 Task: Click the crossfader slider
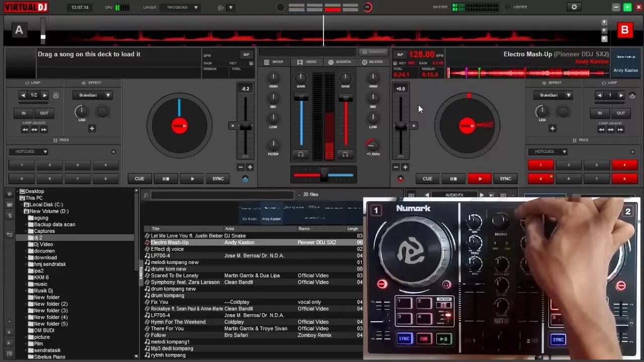coord(324,175)
